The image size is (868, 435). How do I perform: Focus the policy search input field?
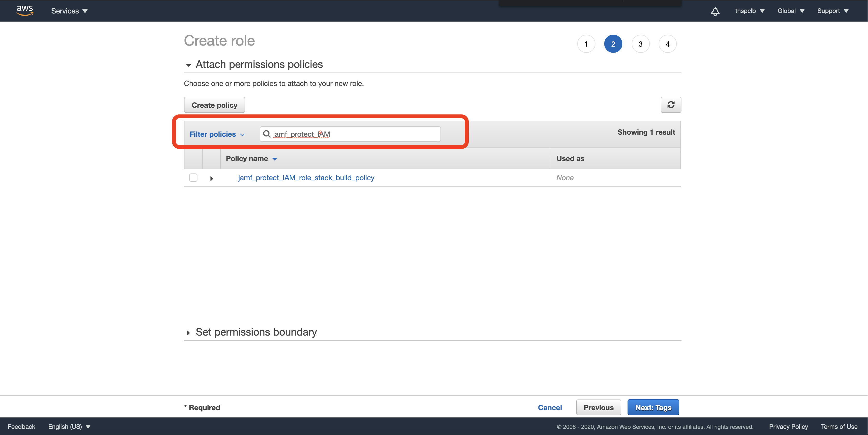click(350, 134)
